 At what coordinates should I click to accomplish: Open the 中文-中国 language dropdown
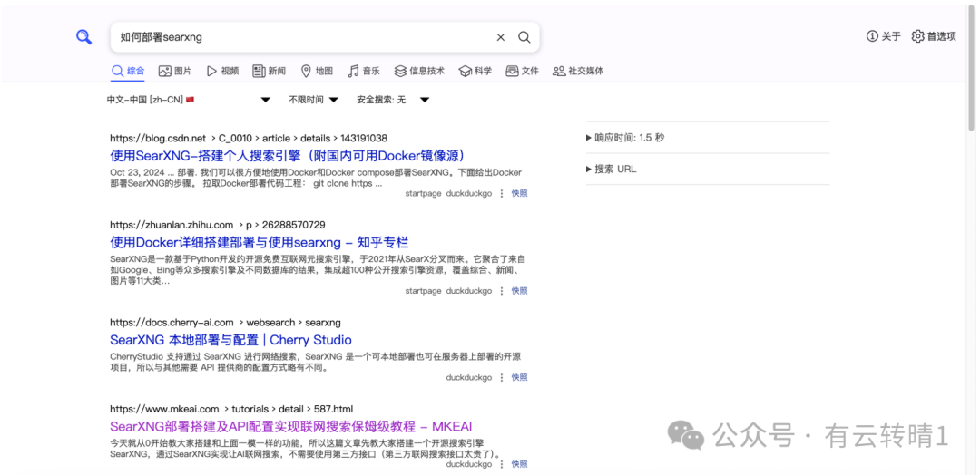pos(188,100)
